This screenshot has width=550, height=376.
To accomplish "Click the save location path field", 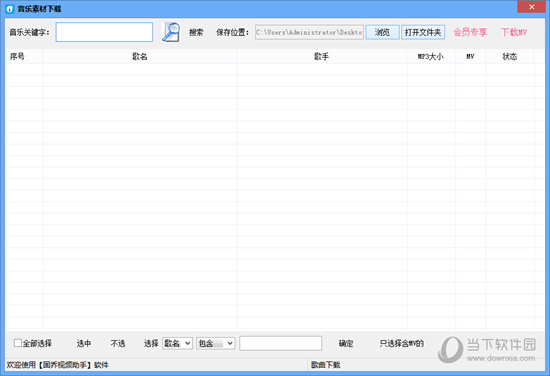I will (x=309, y=32).
